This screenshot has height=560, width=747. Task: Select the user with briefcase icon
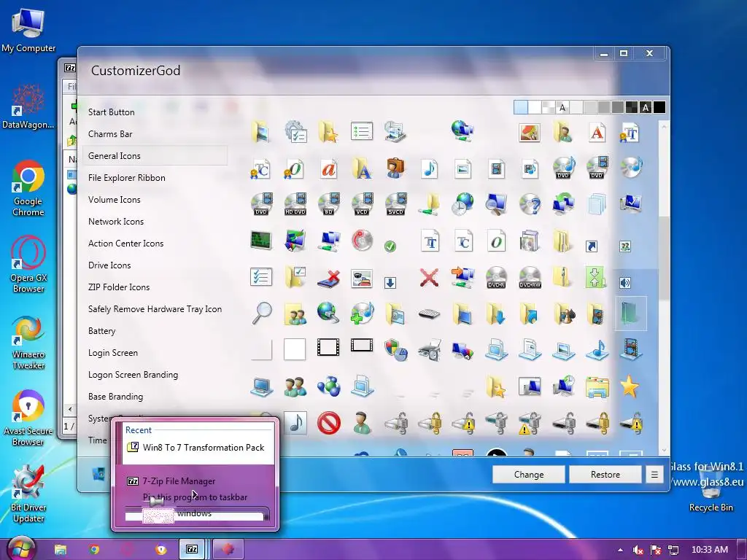(x=395, y=168)
